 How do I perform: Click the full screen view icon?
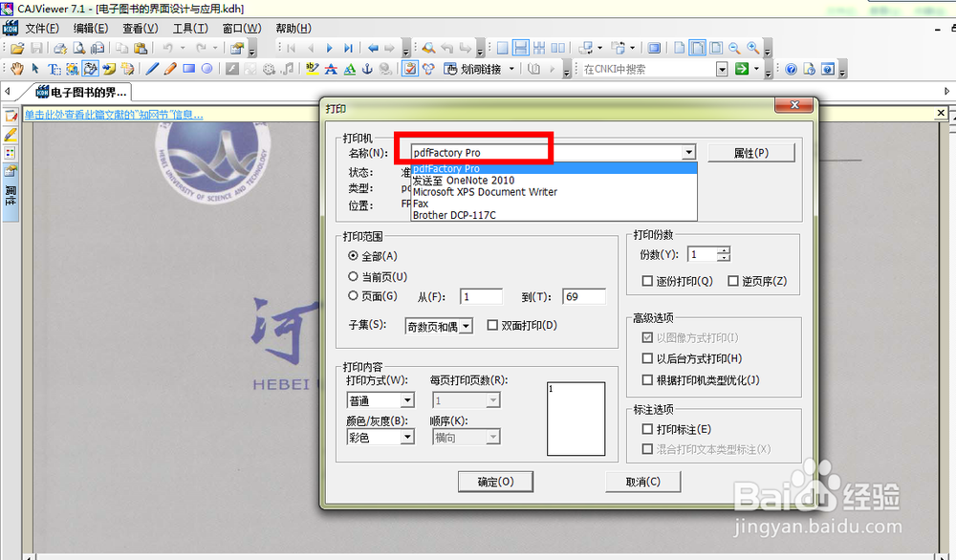pos(654,48)
